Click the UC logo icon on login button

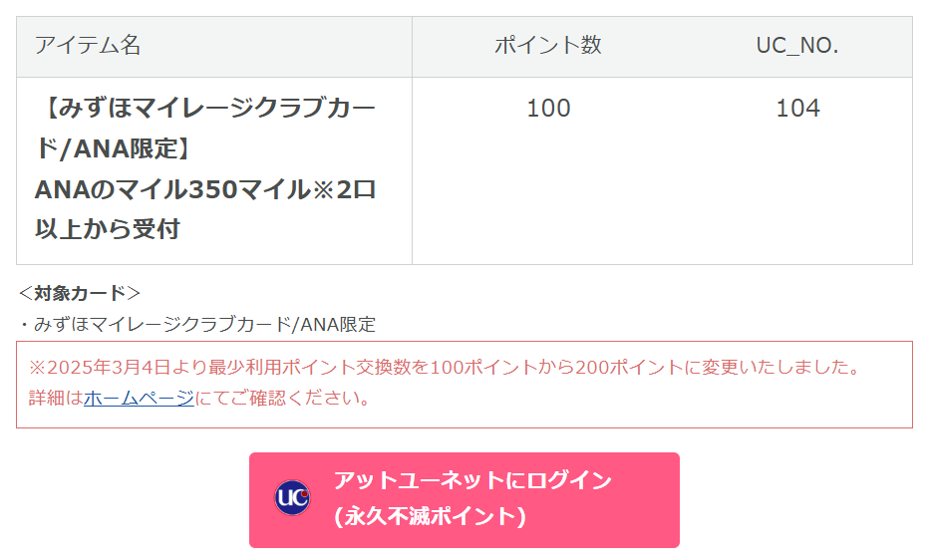(x=292, y=498)
